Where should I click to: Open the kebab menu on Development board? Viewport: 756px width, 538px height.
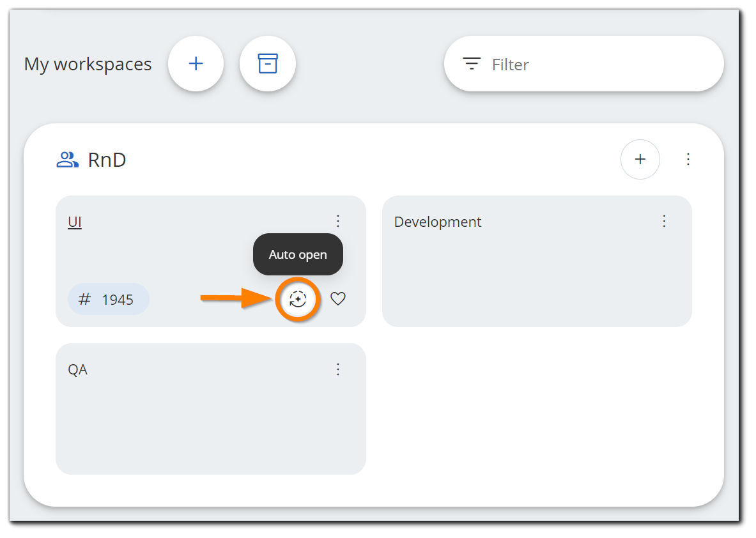pyautogui.click(x=664, y=221)
